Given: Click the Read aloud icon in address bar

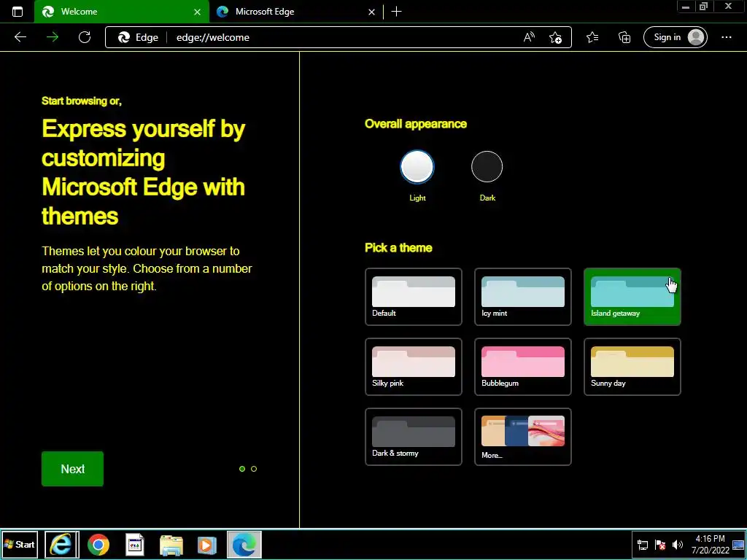Looking at the screenshot, I should click(x=529, y=37).
